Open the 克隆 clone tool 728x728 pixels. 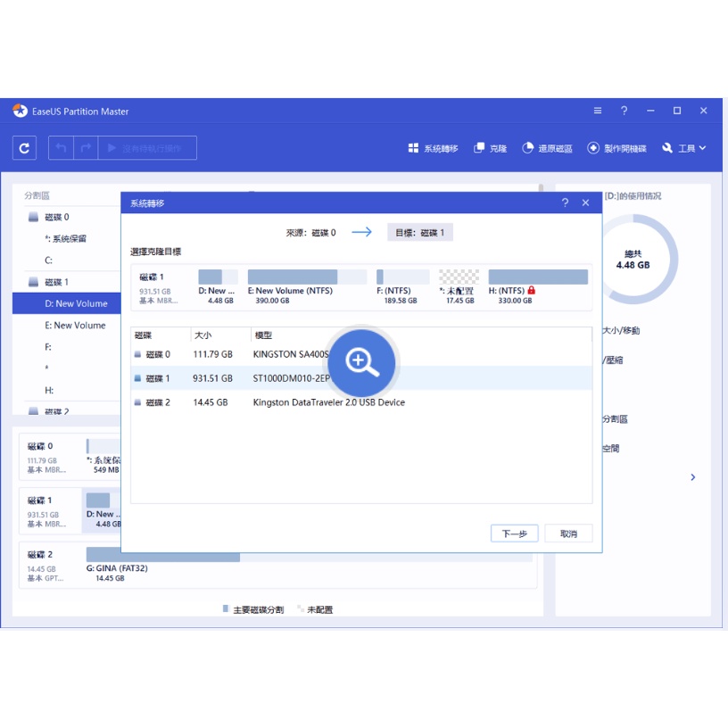pos(490,148)
